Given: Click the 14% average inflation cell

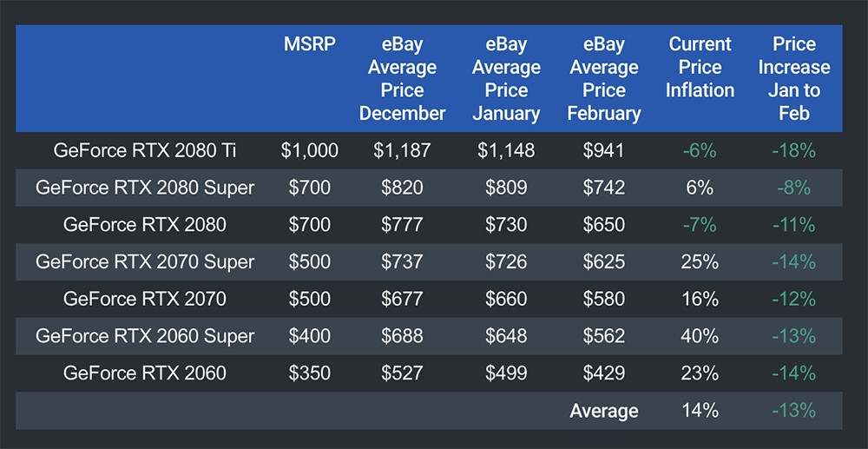Looking at the screenshot, I should point(700,411).
